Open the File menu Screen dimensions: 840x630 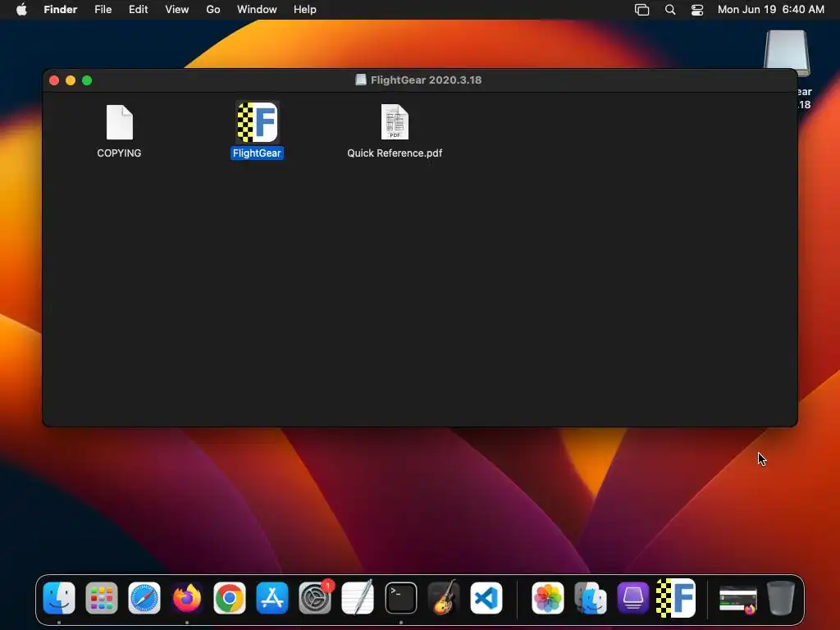click(103, 10)
